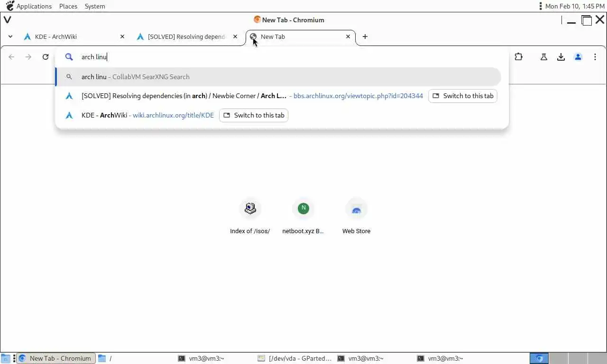
Task: Open Chrome Labs flask icon
Action: coord(544,57)
